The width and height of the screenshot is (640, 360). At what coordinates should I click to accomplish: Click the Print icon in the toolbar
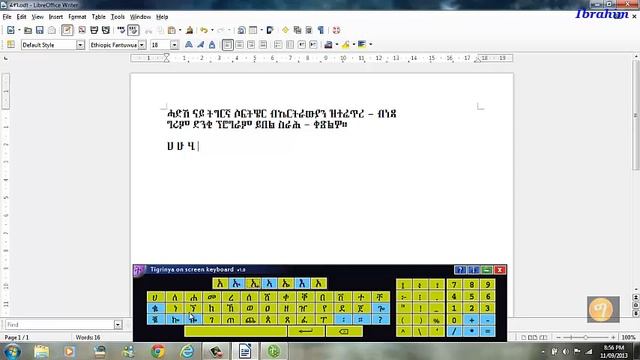tap(94, 30)
